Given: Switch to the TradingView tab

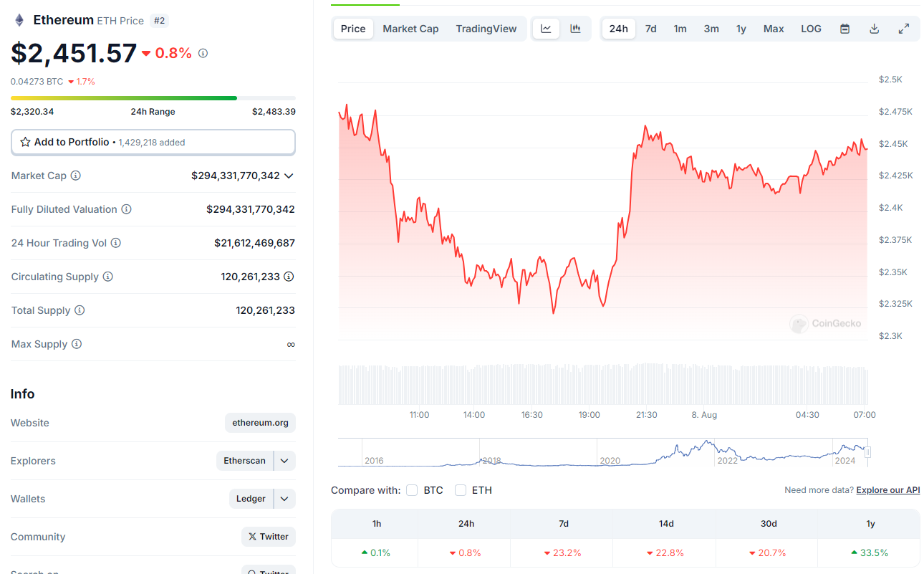Looking at the screenshot, I should 486,29.
